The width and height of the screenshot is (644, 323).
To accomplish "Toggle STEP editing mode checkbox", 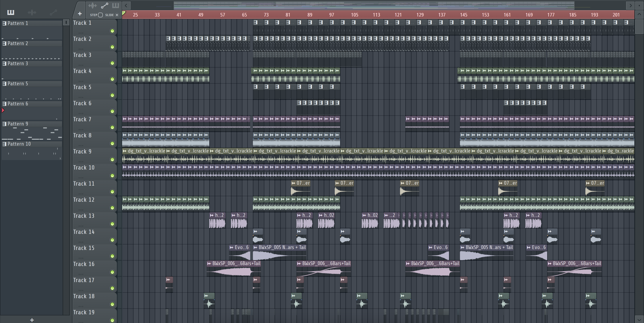I will [100, 15].
